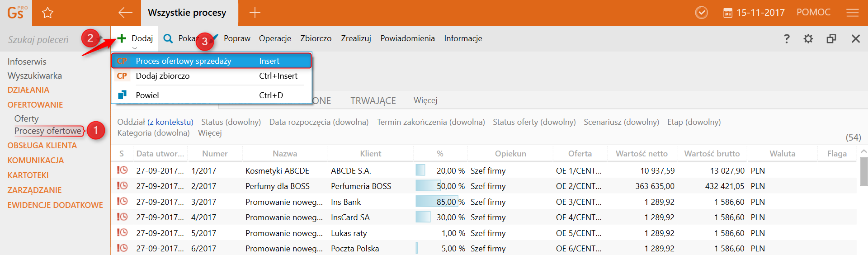Click the favorites star icon
Image resolution: width=868 pixels, height=255 pixels.
tap(47, 13)
